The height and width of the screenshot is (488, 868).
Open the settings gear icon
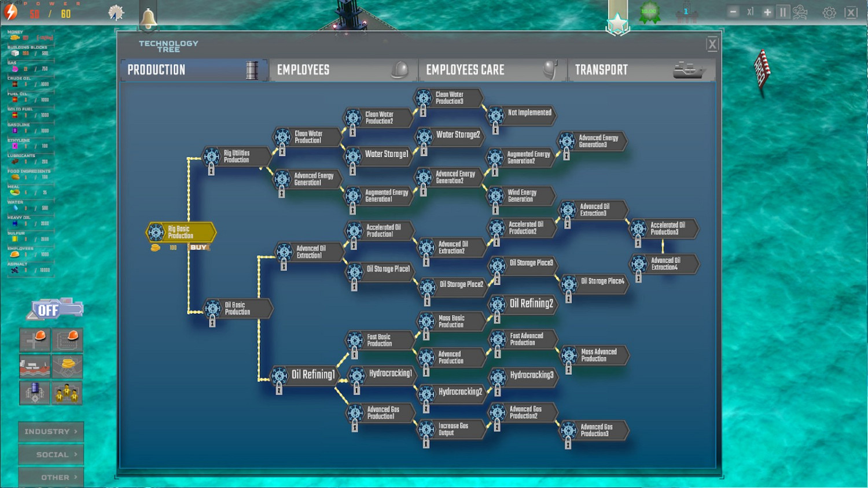point(829,12)
